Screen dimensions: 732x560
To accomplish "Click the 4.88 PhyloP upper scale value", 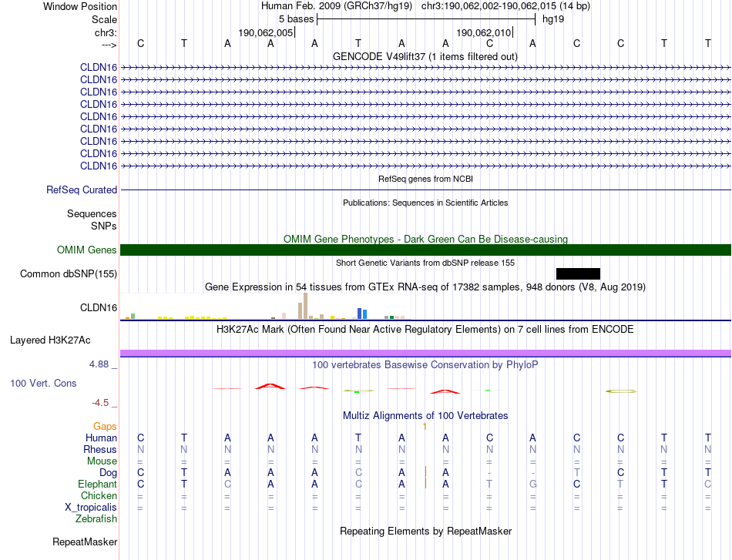I will pyautogui.click(x=99, y=364).
